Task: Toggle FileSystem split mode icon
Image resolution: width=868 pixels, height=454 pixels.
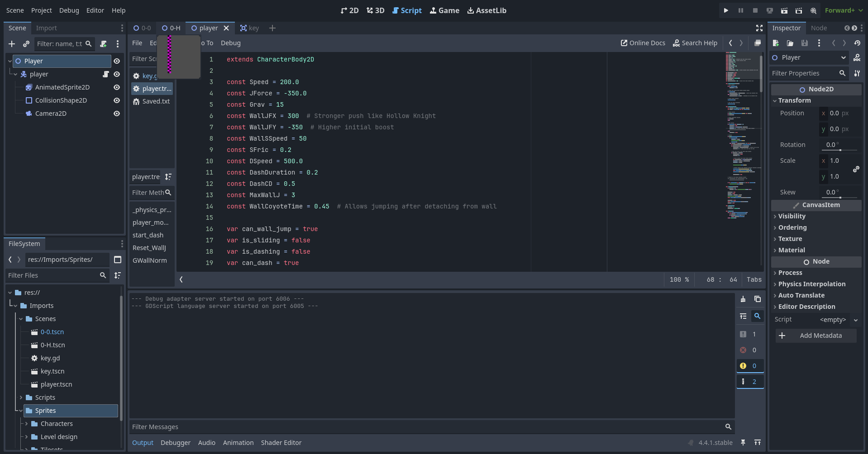Action: click(x=118, y=260)
